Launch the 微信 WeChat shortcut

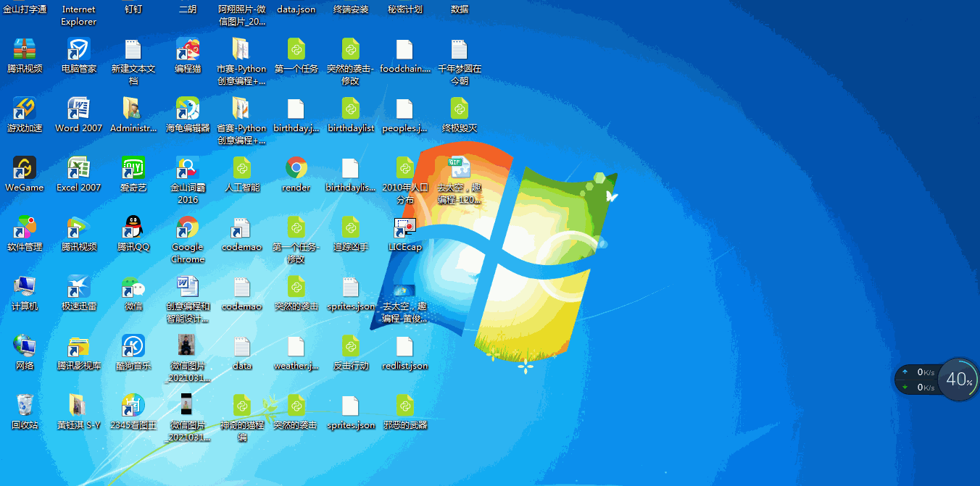click(x=133, y=287)
